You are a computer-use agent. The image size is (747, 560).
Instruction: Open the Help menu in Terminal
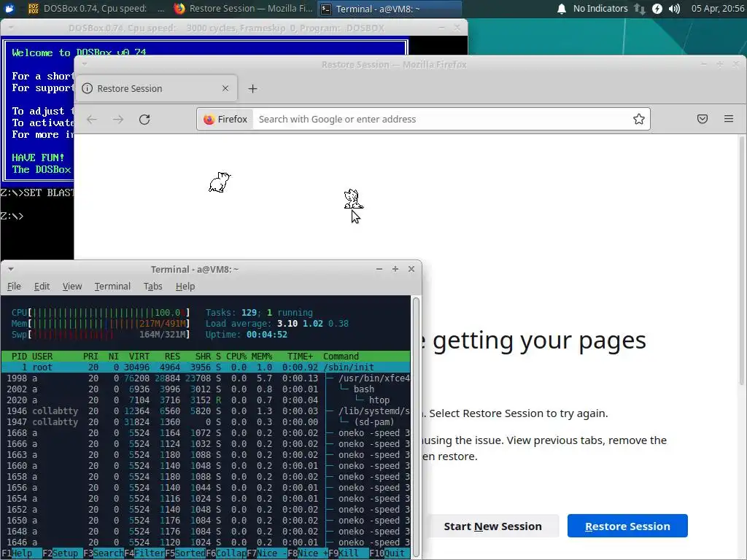(185, 286)
